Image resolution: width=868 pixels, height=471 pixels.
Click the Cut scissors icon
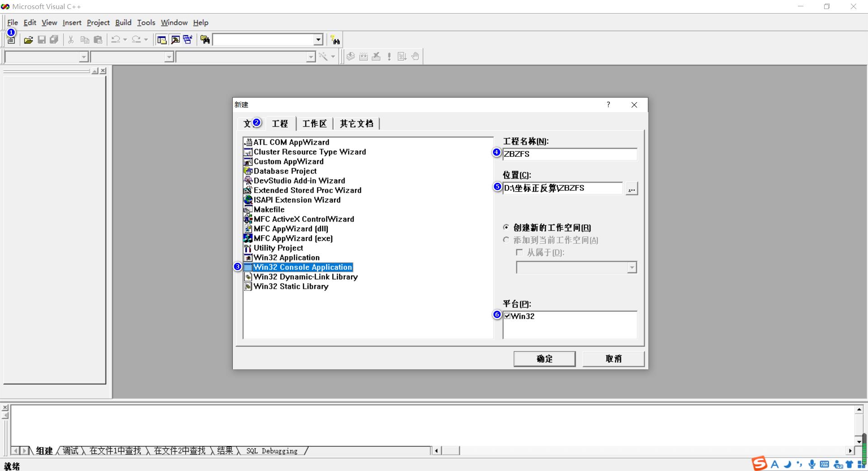click(71, 40)
